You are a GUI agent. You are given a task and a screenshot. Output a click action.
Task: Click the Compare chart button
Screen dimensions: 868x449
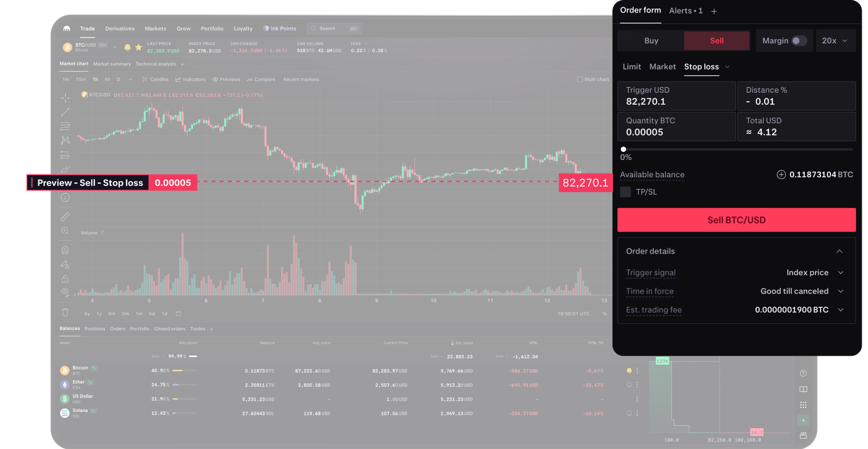pyautogui.click(x=261, y=80)
